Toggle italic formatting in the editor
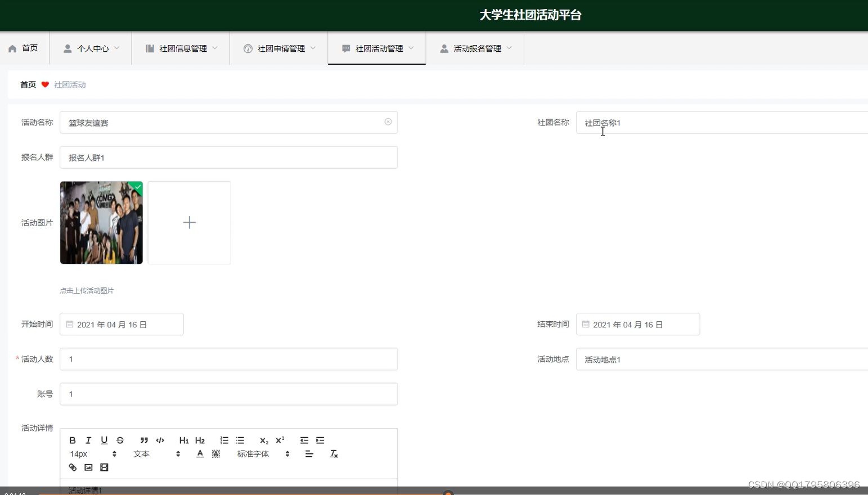868x495 pixels. pyautogui.click(x=88, y=440)
